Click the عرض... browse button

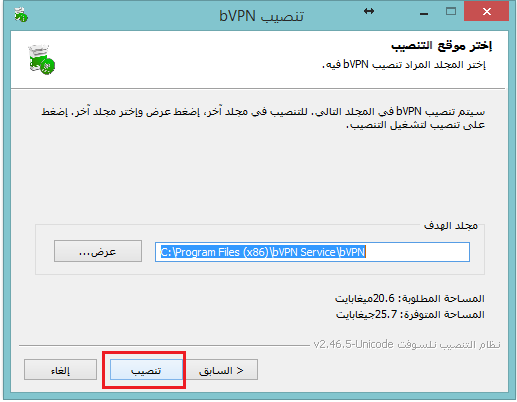(x=98, y=251)
